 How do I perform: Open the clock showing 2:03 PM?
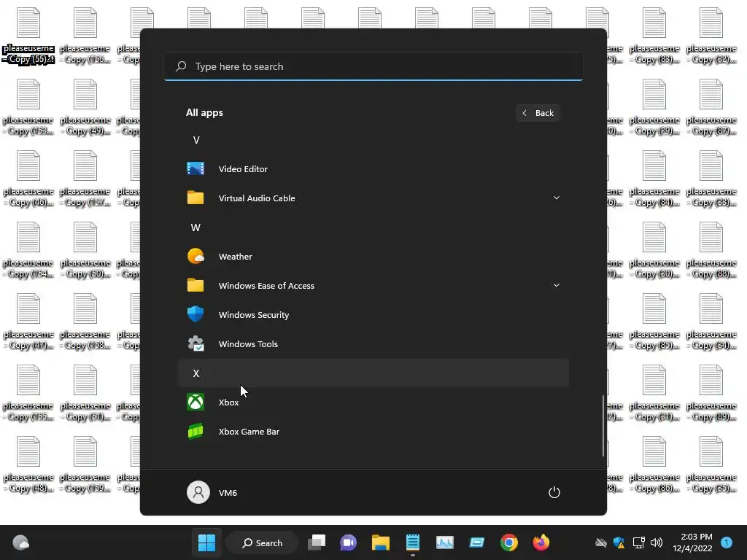click(692, 542)
